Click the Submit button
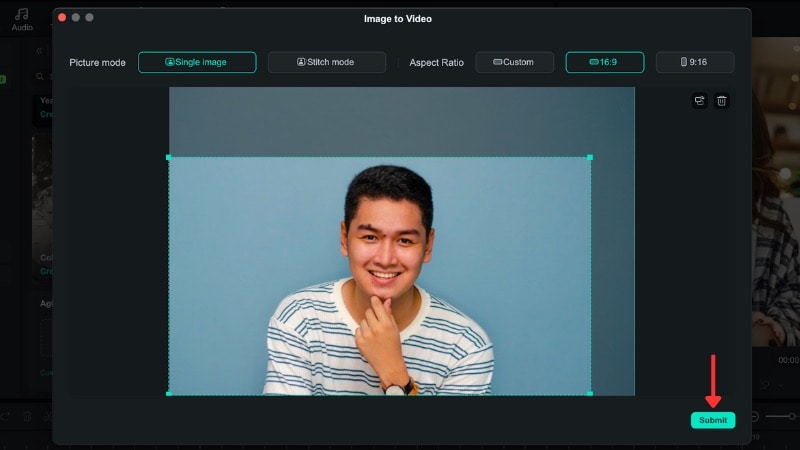Screen dimensions: 800x450 click(x=713, y=420)
